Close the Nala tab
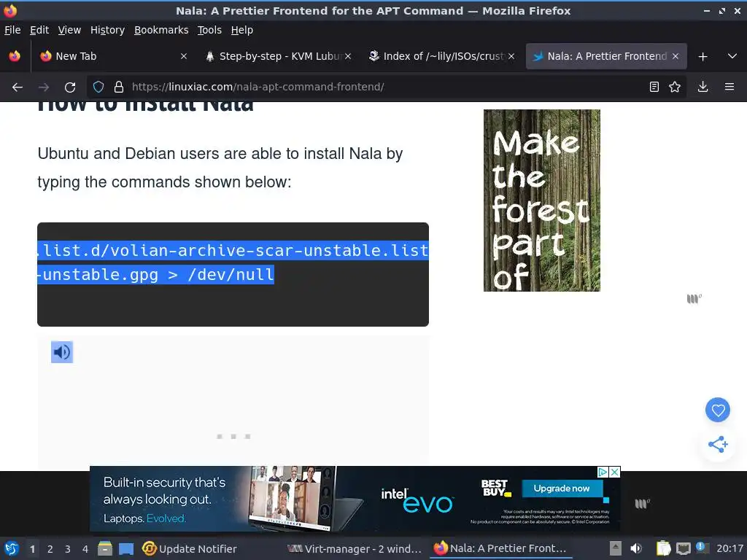Viewport: 747px width, 560px height. (675, 56)
